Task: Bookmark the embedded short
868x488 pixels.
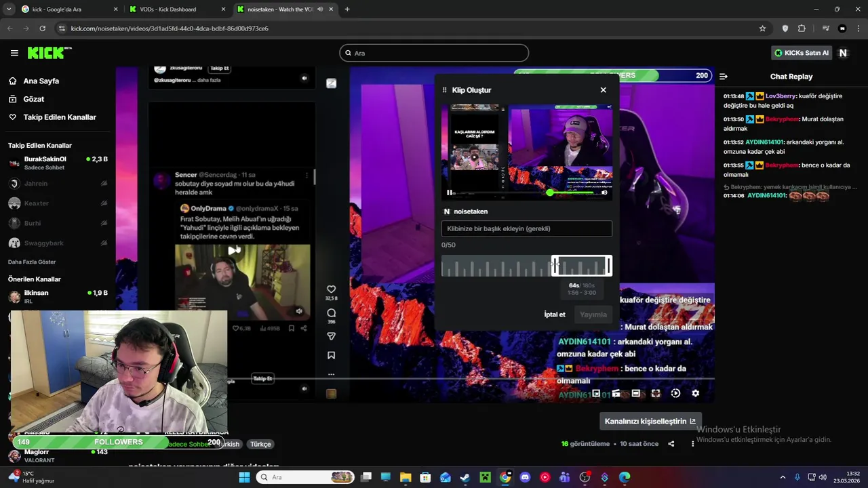Action: (x=331, y=355)
